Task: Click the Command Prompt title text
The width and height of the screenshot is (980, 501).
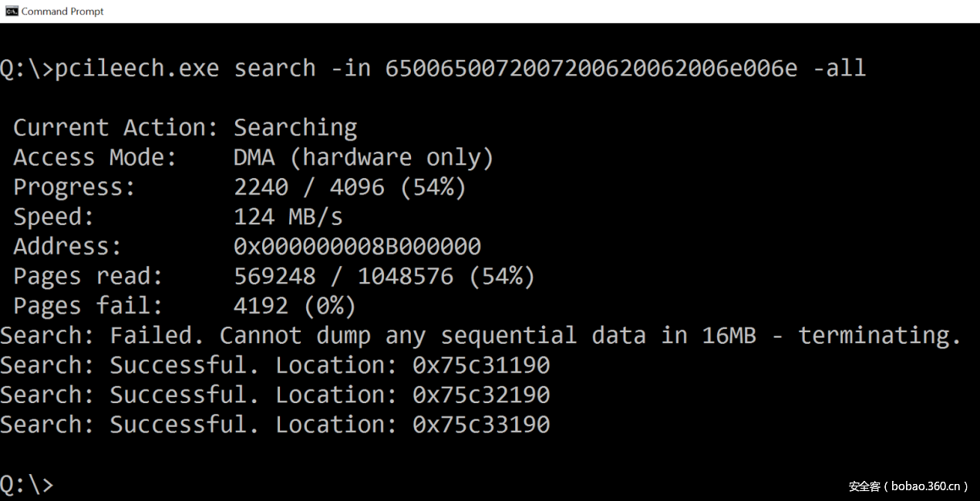Action: pyautogui.click(x=62, y=12)
